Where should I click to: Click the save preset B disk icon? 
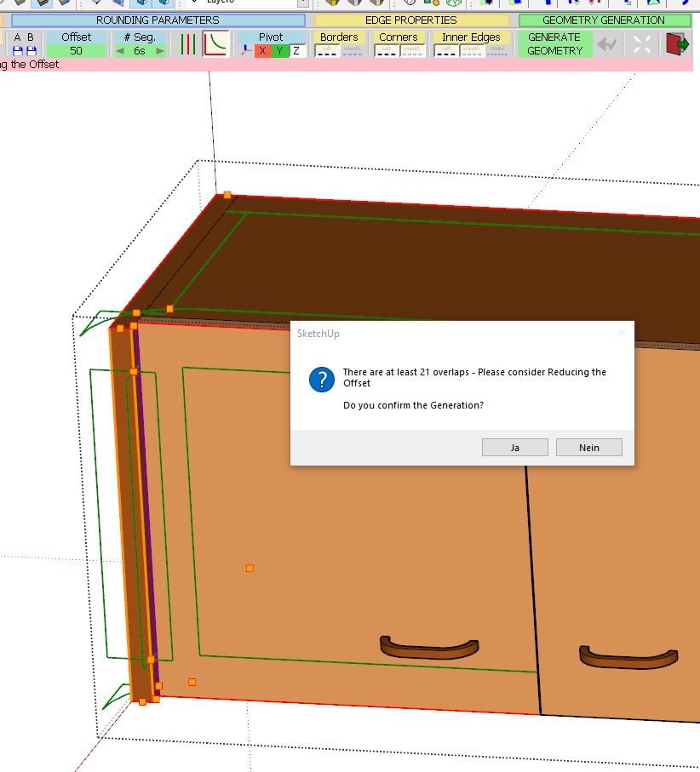(31, 51)
